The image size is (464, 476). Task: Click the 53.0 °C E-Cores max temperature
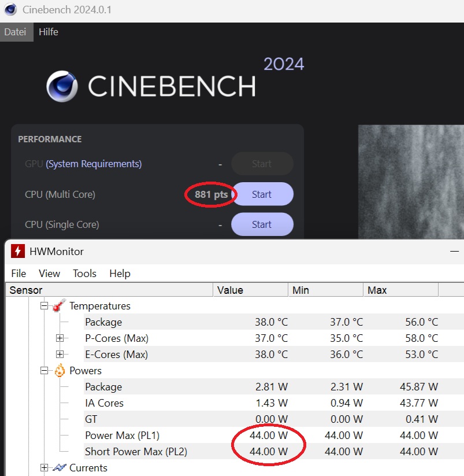422,355
